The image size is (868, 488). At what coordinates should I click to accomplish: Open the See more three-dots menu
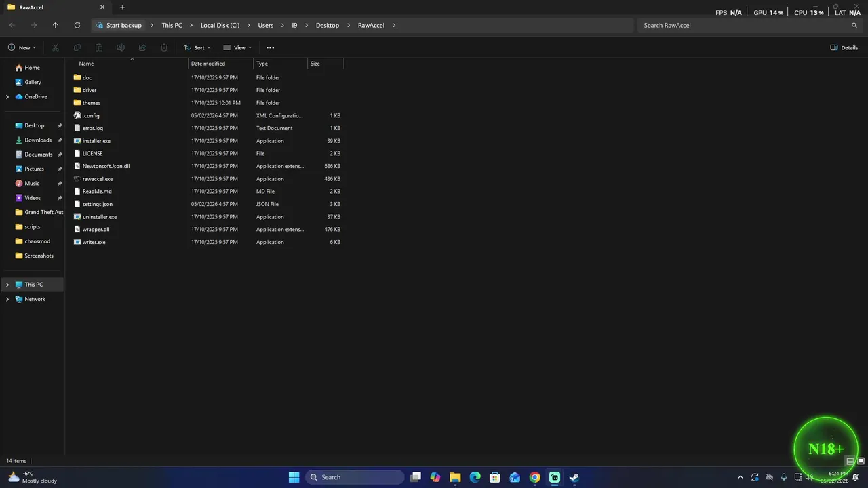point(271,47)
